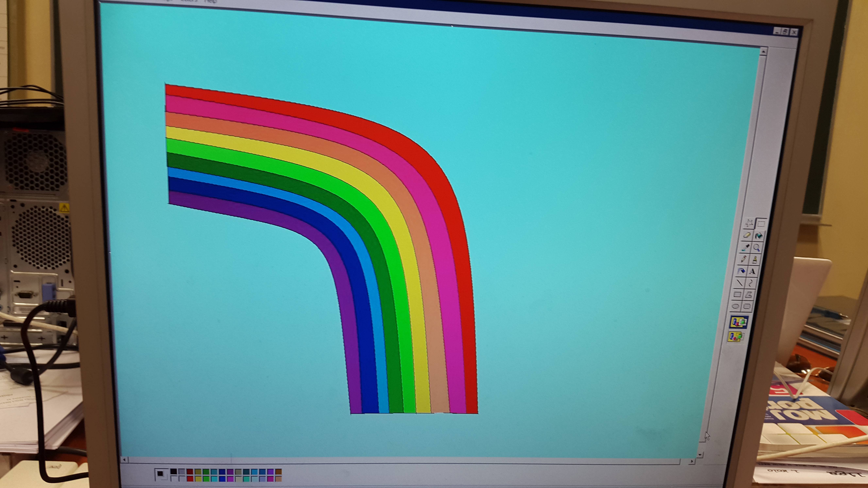Choose the straight Line tool
Viewport: 868px width, 488px height.
[x=739, y=283]
